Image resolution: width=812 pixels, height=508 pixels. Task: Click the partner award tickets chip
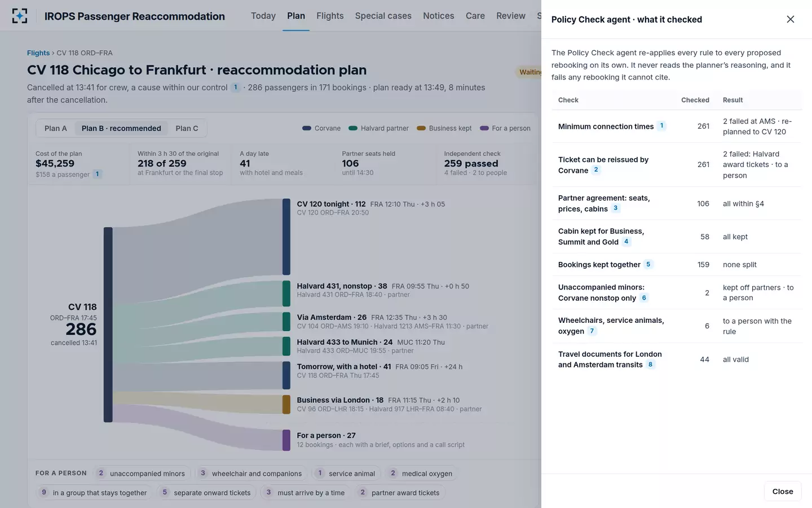pos(400,493)
